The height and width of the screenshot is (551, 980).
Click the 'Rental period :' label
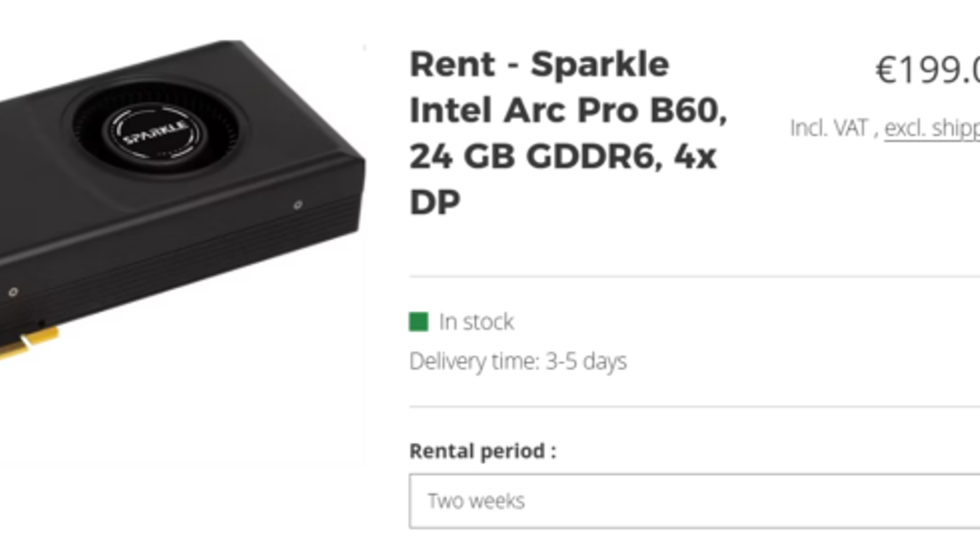tap(483, 451)
